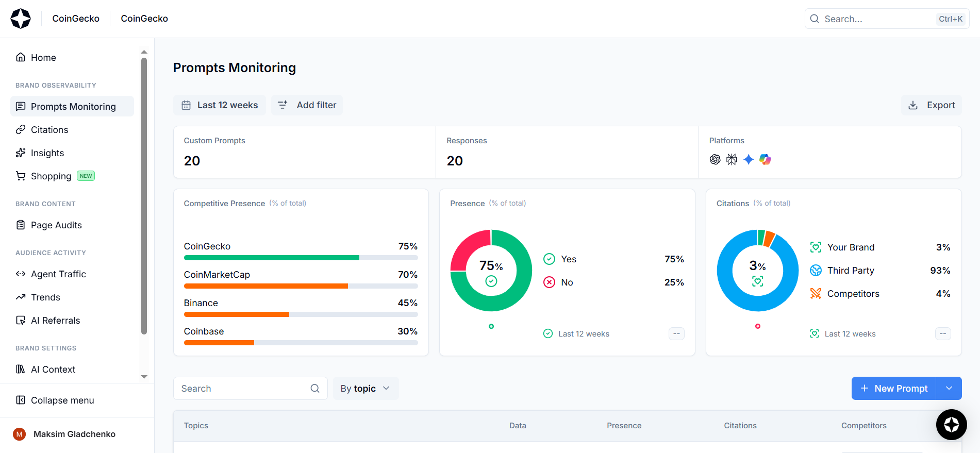
Task: Click the Perplexity platform icon
Action: pyautogui.click(x=732, y=160)
